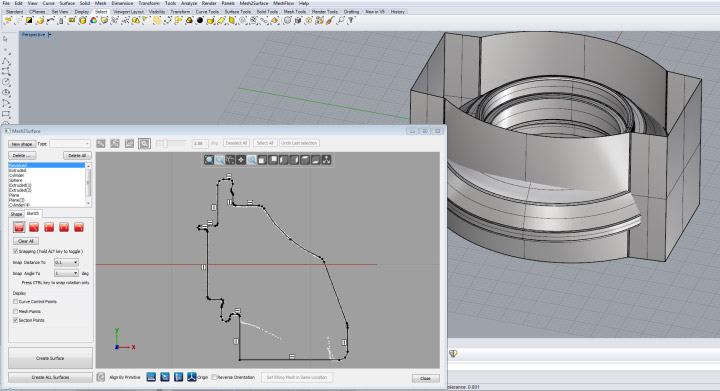Select Extruded in the shape list
This screenshot has width=720, height=391.
47,170
